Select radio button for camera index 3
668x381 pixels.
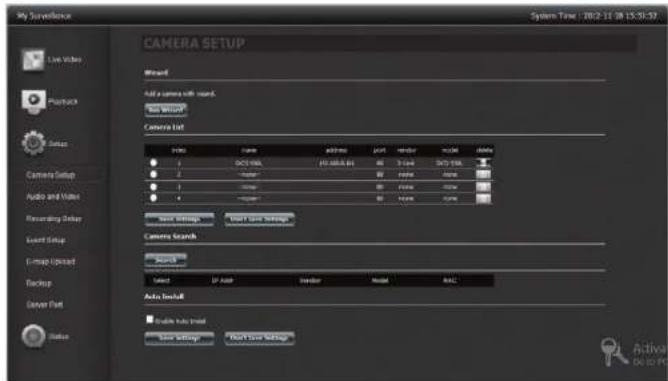(x=153, y=187)
